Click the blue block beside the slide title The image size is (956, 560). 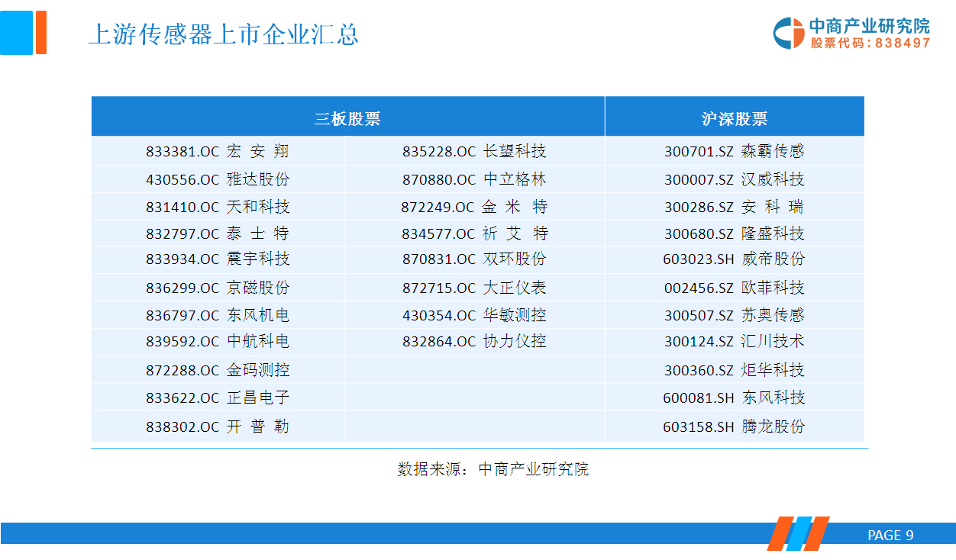tap(16, 33)
